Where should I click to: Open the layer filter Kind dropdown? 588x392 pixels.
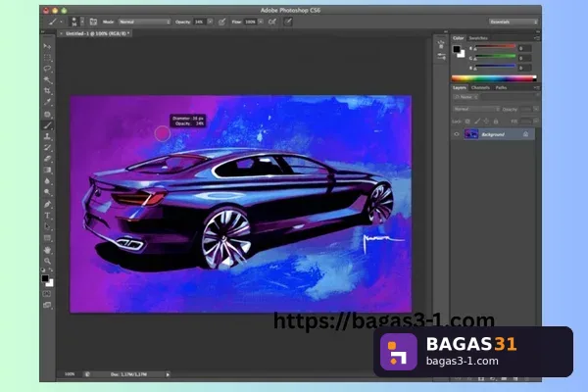[x=465, y=97]
